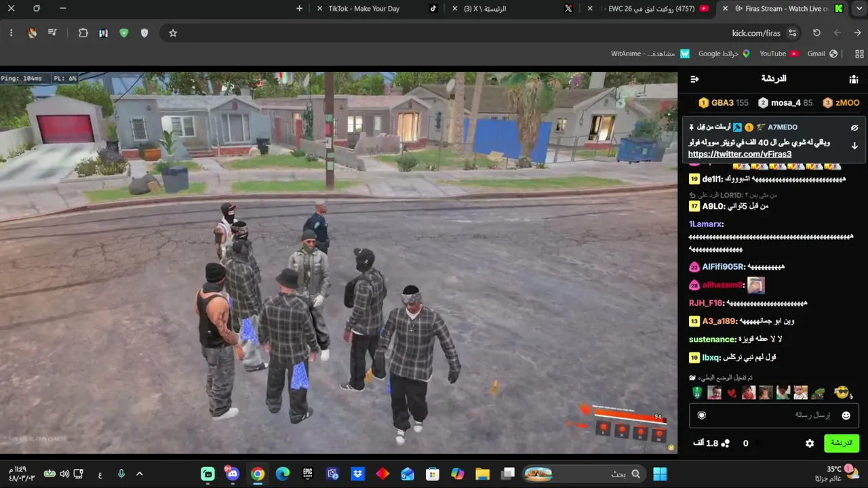Pick the sunglasses emoji quick emote
This screenshot has width=868, height=488.
[x=842, y=392]
